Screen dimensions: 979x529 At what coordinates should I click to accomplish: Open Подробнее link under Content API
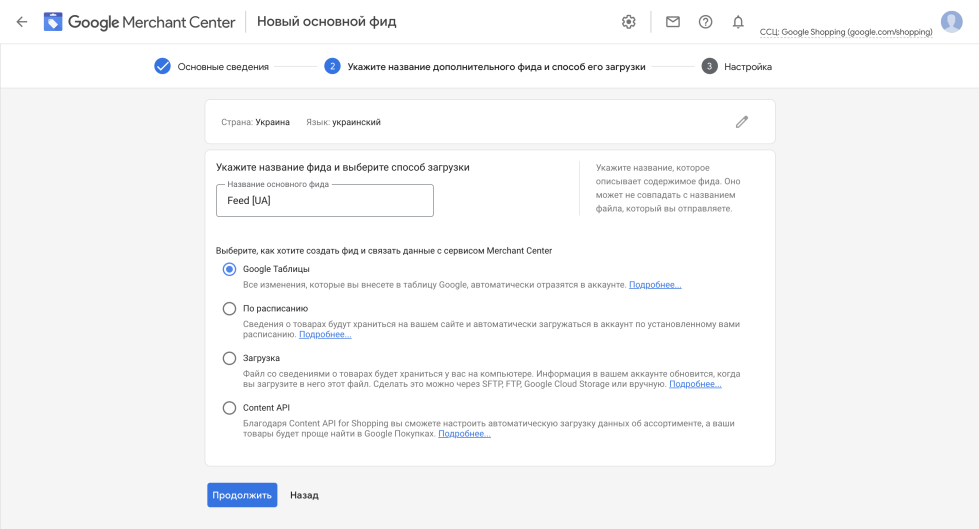(465, 433)
